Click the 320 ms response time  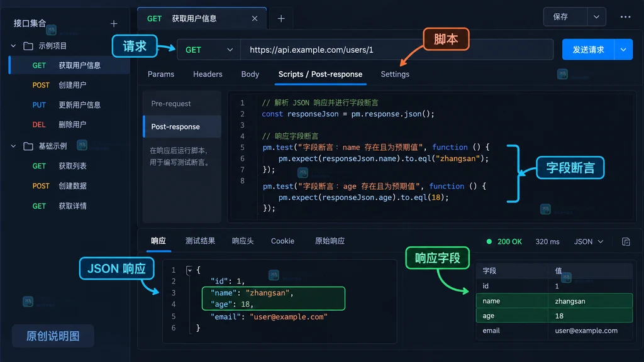point(547,242)
